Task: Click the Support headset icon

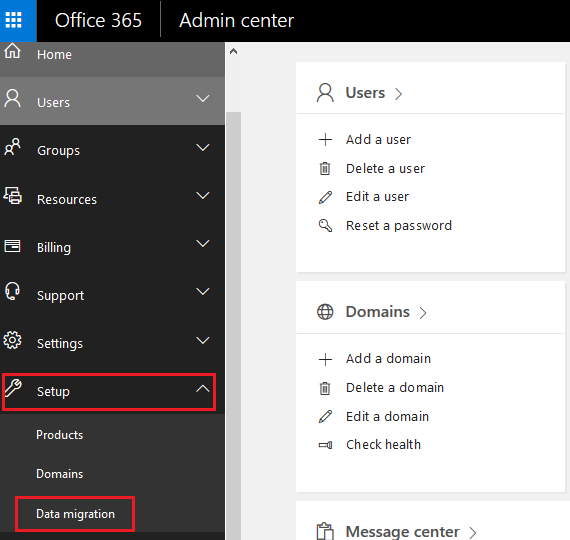Action: click(12, 291)
